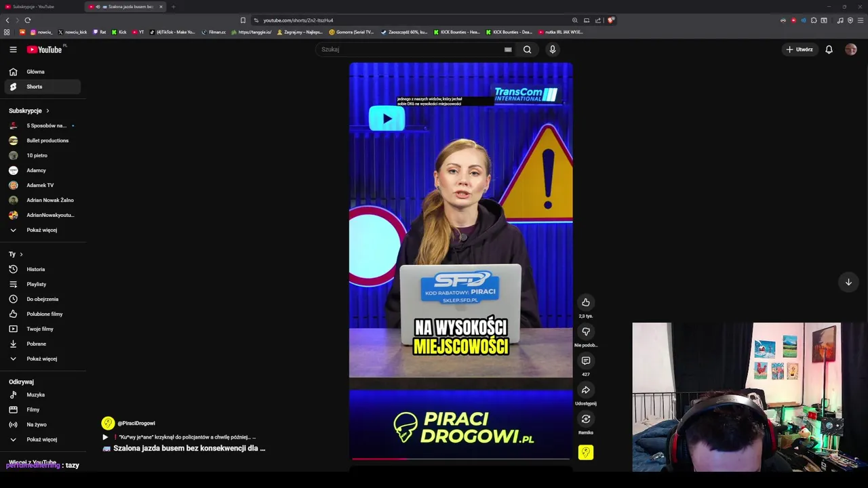This screenshot has height=488, width=868.
Task: Open the account avatar menu
Action: point(851,49)
